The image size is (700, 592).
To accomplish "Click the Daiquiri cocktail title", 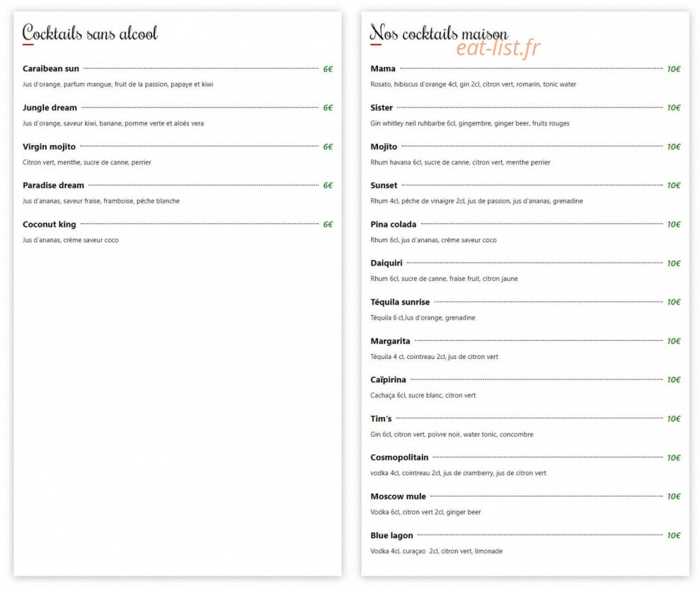I will (x=386, y=263).
